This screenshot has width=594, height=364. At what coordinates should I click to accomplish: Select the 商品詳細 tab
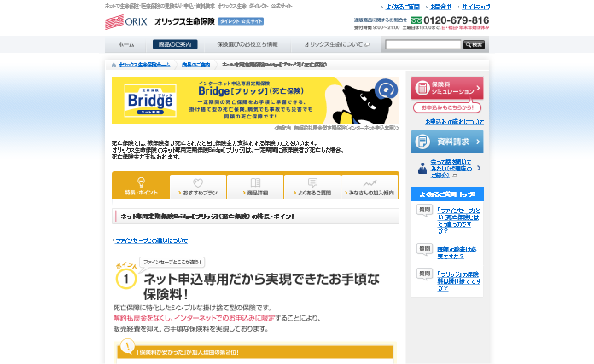pyautogui.click(x=255, y=187)
